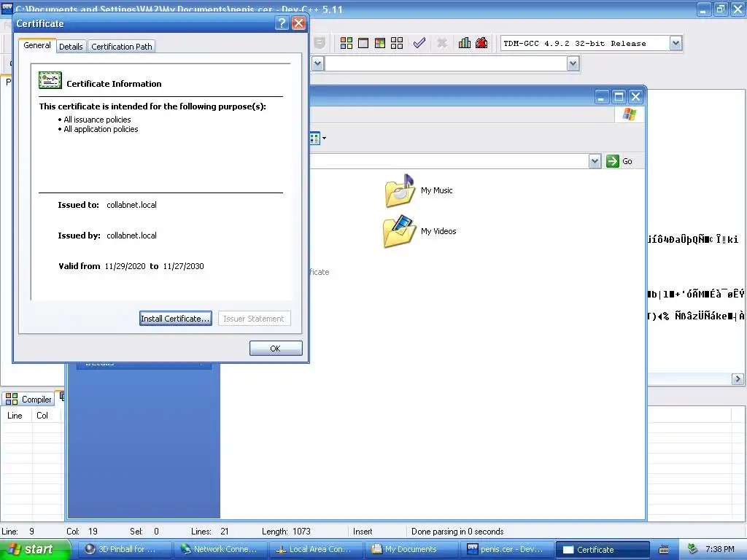747x560 pixels.
Task: Click the keyboard icon in the taskbar
Action: [x=664, y=550]
